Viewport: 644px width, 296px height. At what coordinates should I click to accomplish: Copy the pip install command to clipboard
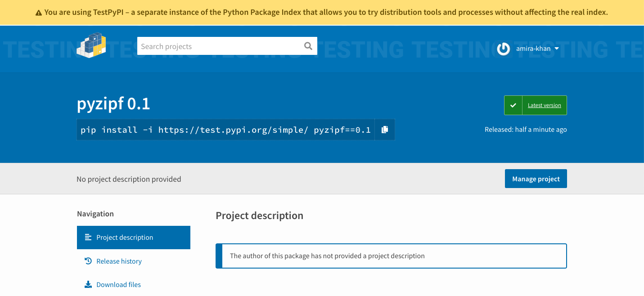[385, 130]
